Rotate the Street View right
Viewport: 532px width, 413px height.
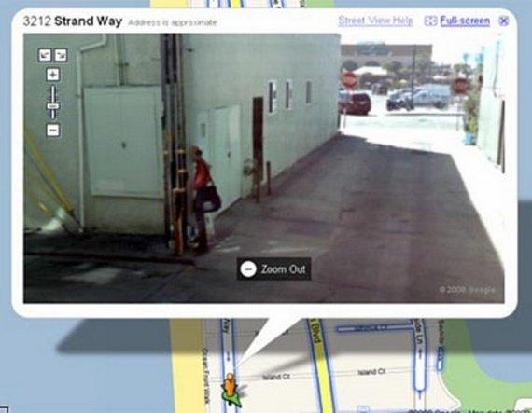61,55
